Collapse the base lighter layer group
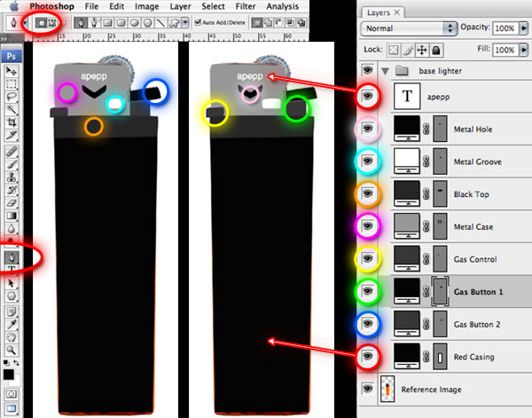Screen dimensions: 532x418 tap(386, 70)
